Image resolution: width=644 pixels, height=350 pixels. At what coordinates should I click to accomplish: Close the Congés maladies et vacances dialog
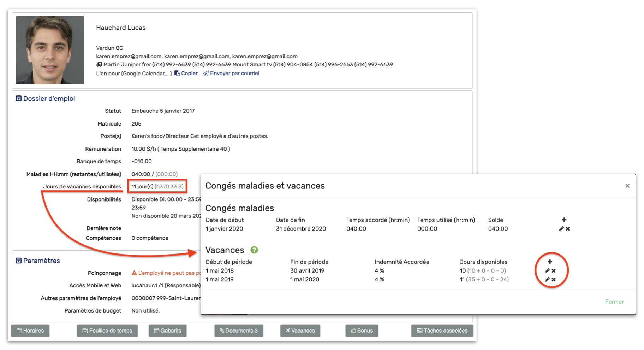click(x=627, y=186)
